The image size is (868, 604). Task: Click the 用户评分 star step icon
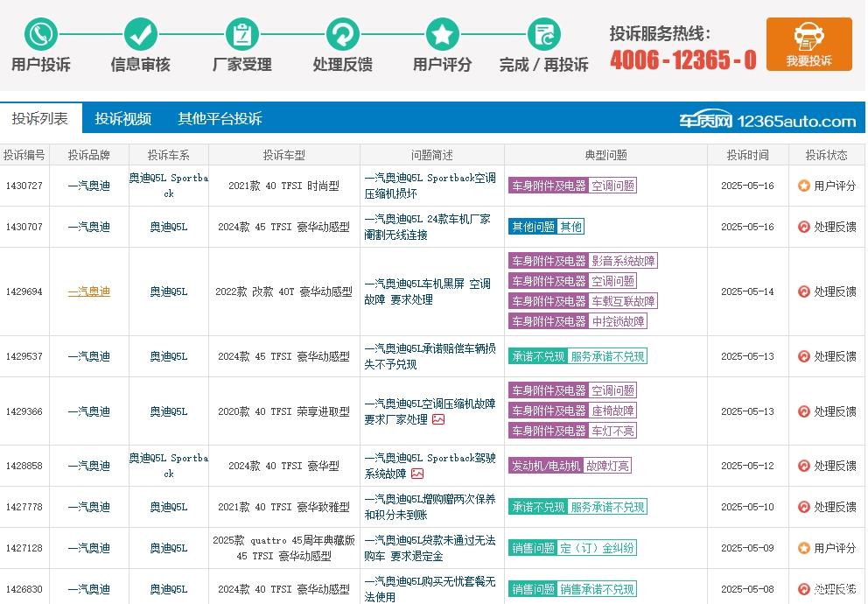click(x=442, y=34)
